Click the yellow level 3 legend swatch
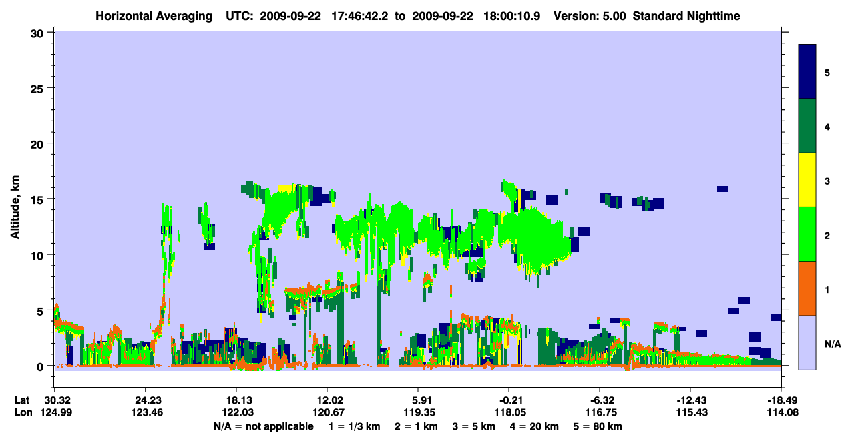This screenshot has height=445, width=868. (807, 180)
